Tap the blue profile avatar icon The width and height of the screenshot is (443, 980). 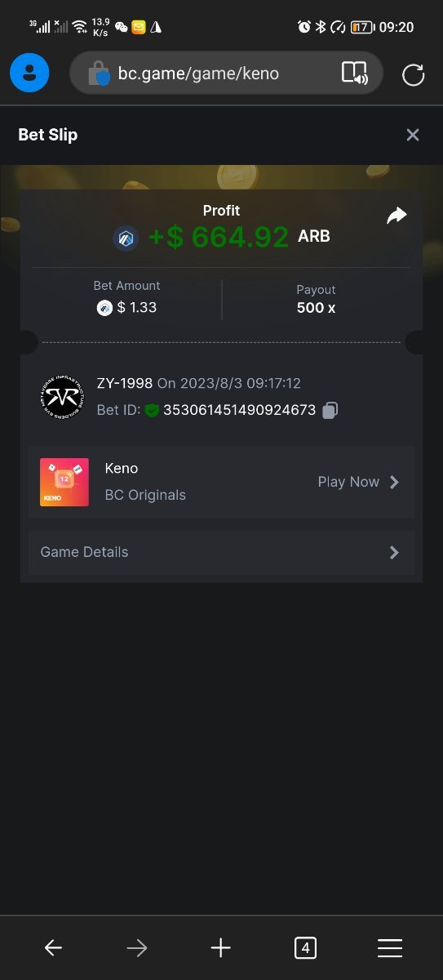[29, 73]
